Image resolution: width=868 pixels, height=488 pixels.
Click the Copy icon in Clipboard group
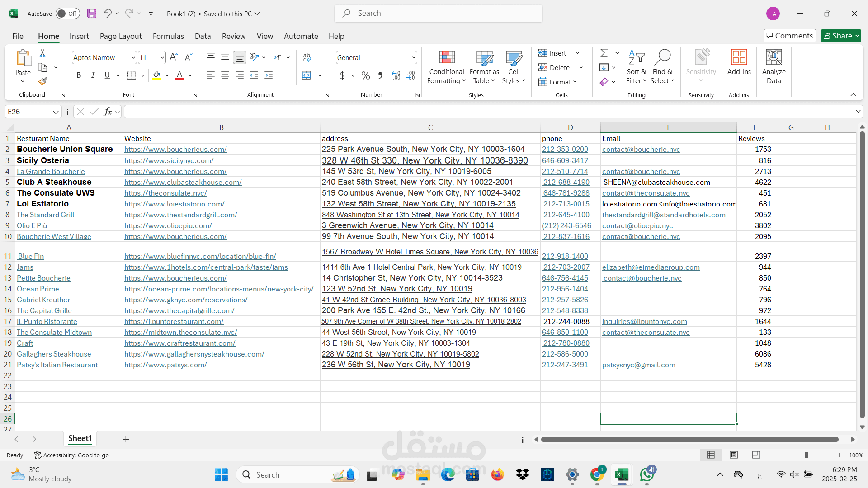tap(43, 68)
